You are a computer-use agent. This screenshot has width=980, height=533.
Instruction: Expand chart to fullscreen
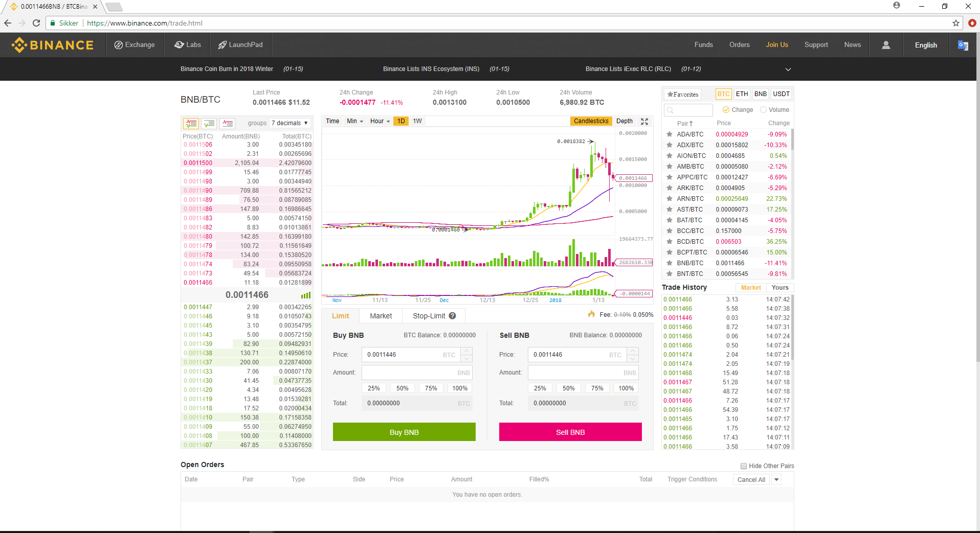[644, 121]
